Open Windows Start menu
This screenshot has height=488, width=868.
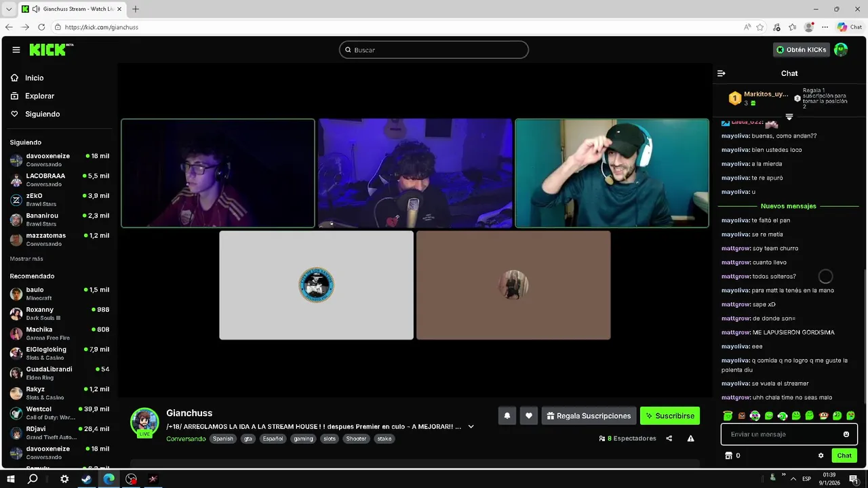11,479
